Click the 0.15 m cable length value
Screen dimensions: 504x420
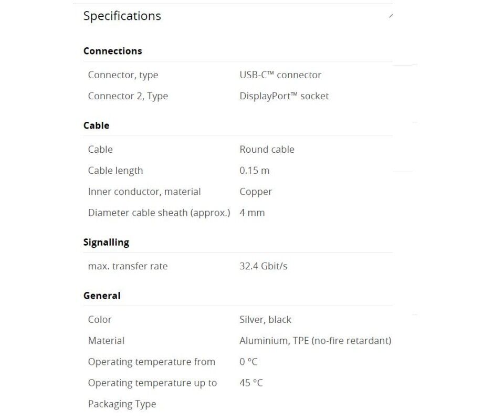tap(254, 171)
